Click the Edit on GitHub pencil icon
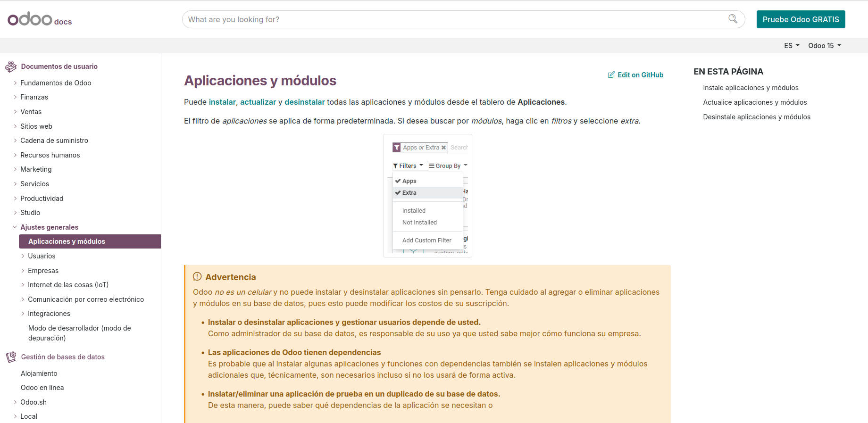The width and height of the screenshot is (868, 423). tap(611, 75)
